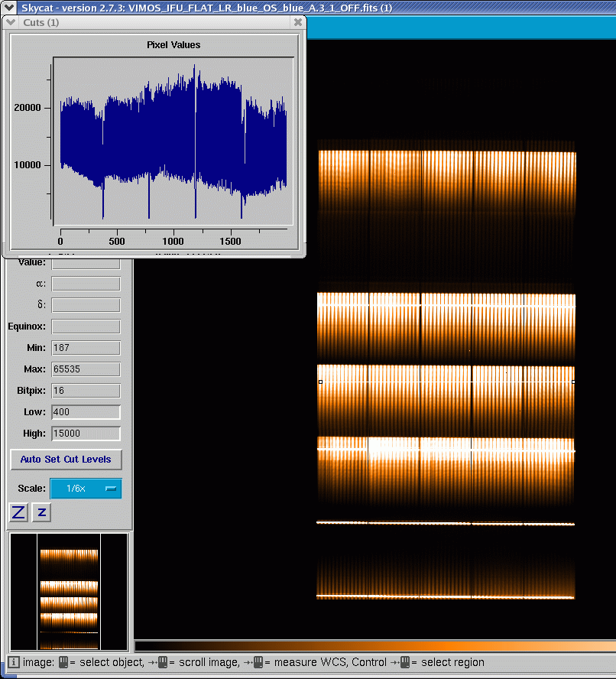
Task: Click the right handle of the cut line
Action: tap(573, 382)
